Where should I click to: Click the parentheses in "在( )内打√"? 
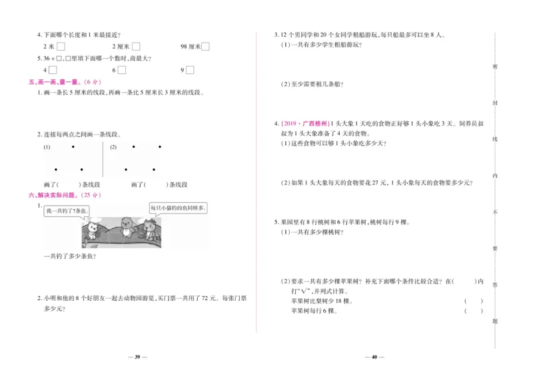click(465, 282)
